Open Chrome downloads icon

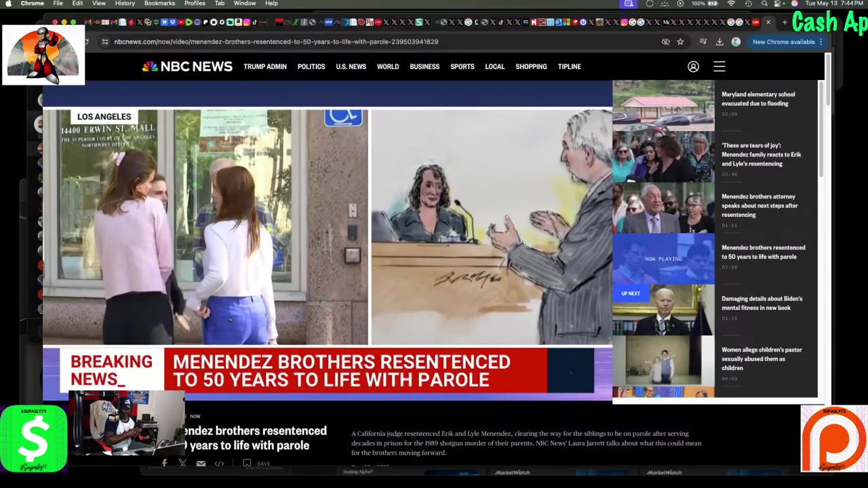pyautogui.click(x=719, y=42)
